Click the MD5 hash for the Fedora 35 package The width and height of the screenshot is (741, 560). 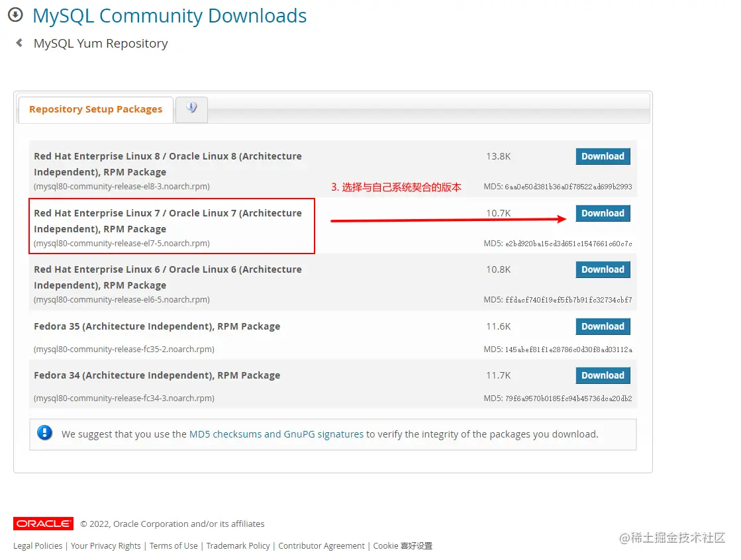pos(568,350)
